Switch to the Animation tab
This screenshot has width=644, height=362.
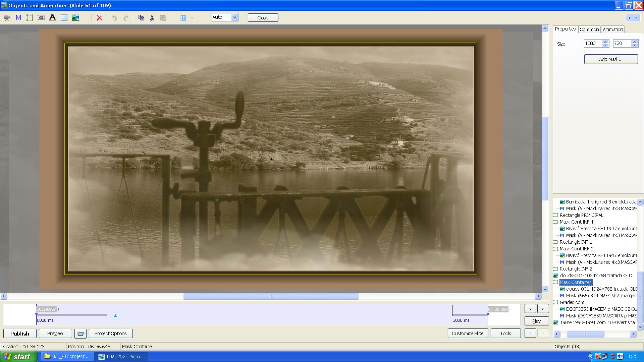(612, 29)
